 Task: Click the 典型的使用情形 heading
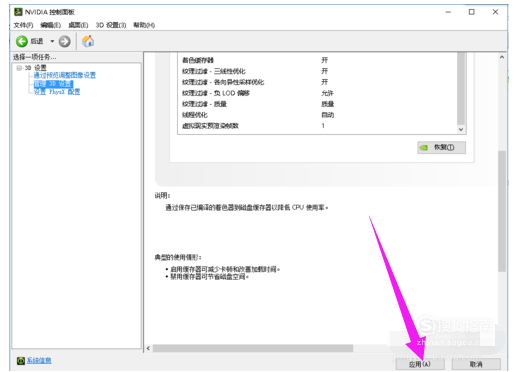pos(178,257)
